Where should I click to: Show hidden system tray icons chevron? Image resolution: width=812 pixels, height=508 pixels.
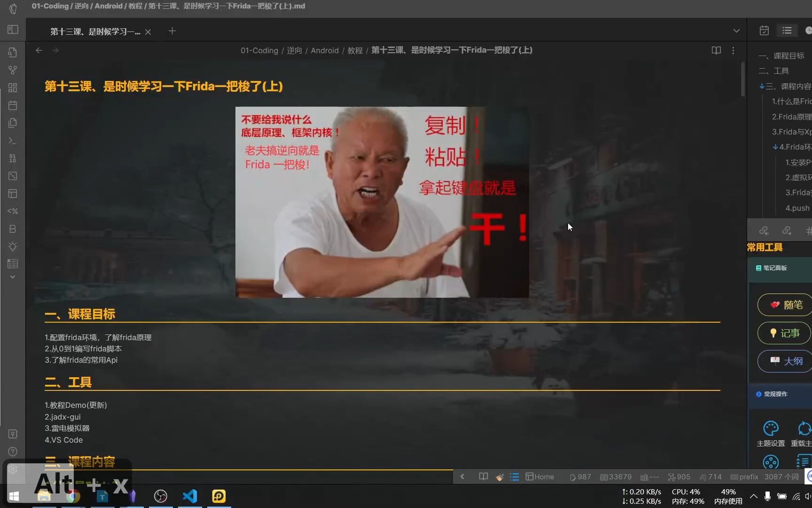(753, 496)
